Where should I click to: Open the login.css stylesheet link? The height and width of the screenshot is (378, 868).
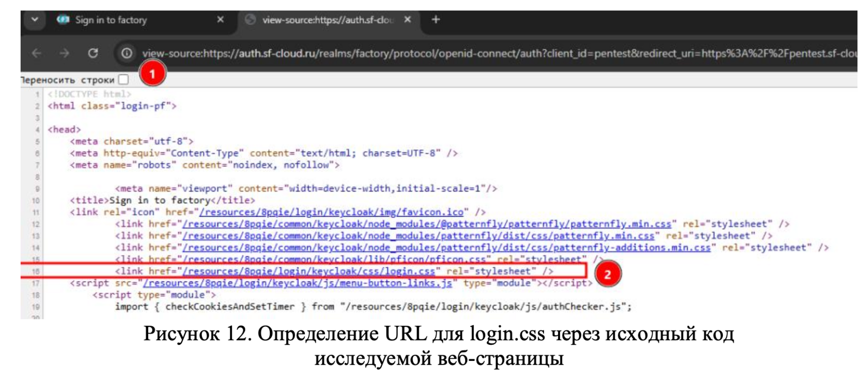[x=309, y=271]
